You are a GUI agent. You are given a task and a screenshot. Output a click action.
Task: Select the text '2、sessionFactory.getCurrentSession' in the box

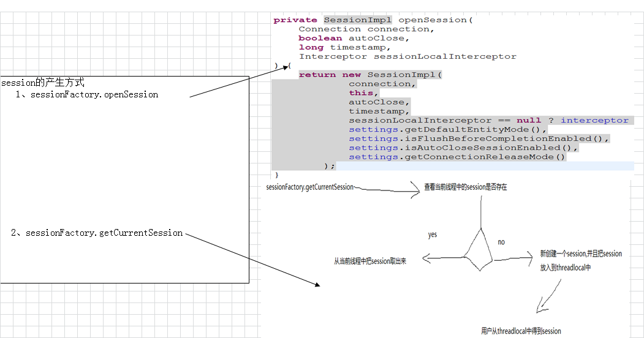coord(97,233)
